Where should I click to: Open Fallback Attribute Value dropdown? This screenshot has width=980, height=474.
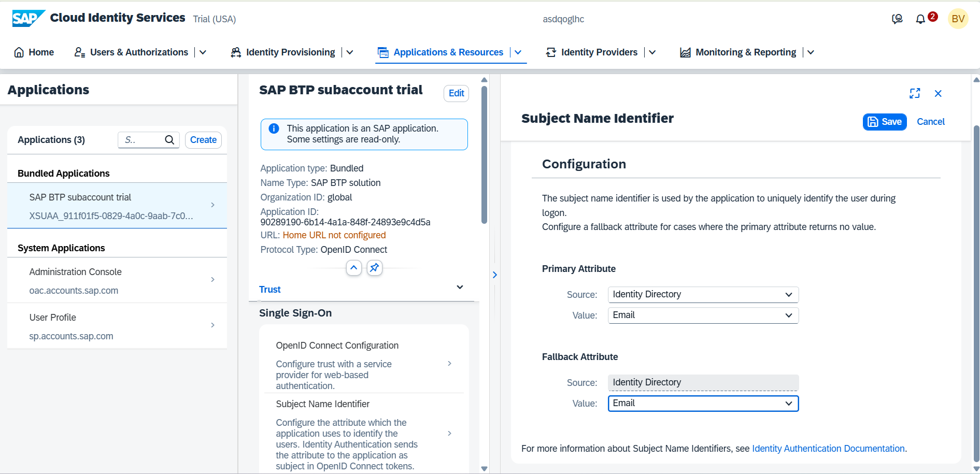coord(703,404)
